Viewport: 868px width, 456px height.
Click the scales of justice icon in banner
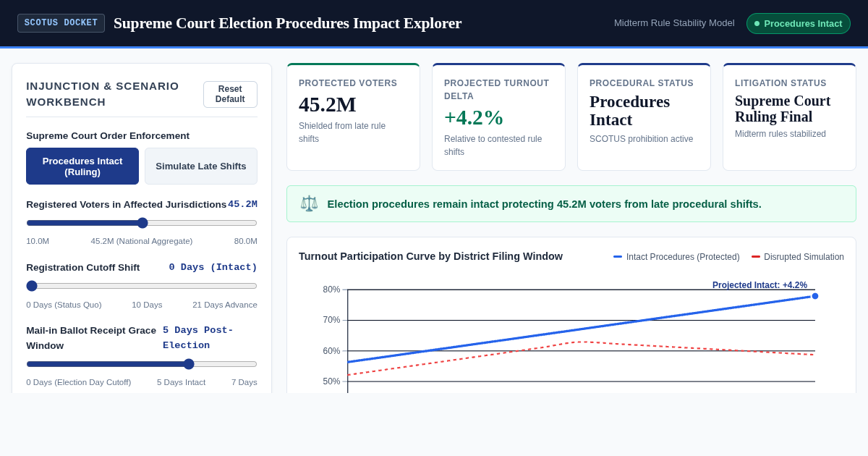click(309, 204)
